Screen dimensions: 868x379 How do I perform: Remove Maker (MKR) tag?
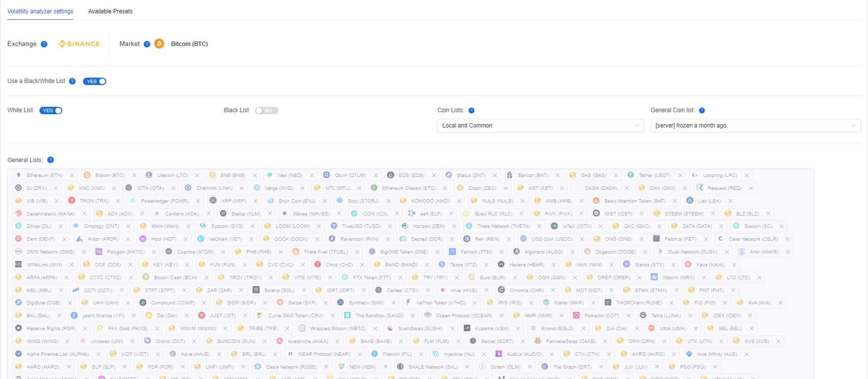point(593,303)
